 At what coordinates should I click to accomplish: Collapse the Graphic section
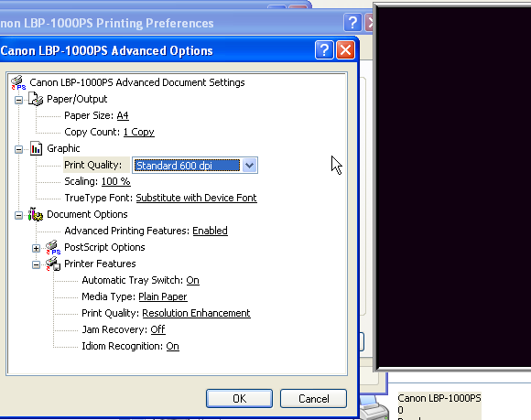[19, 149]
